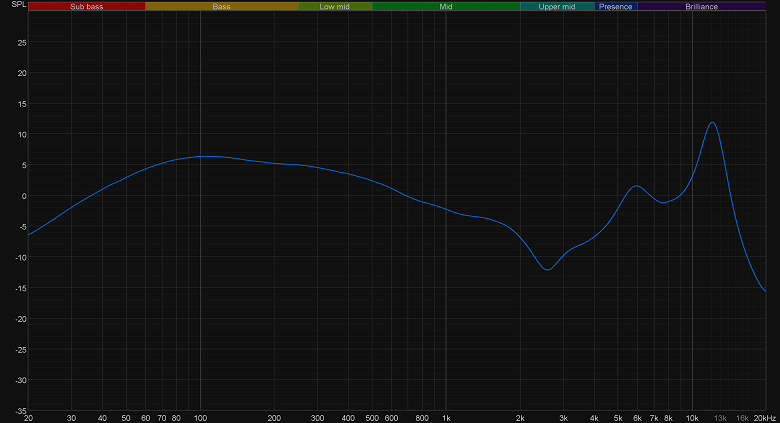This screenshot has width=780, height=423.
Task: Select the Brilliance band label
Action: [x=701, y=6]
